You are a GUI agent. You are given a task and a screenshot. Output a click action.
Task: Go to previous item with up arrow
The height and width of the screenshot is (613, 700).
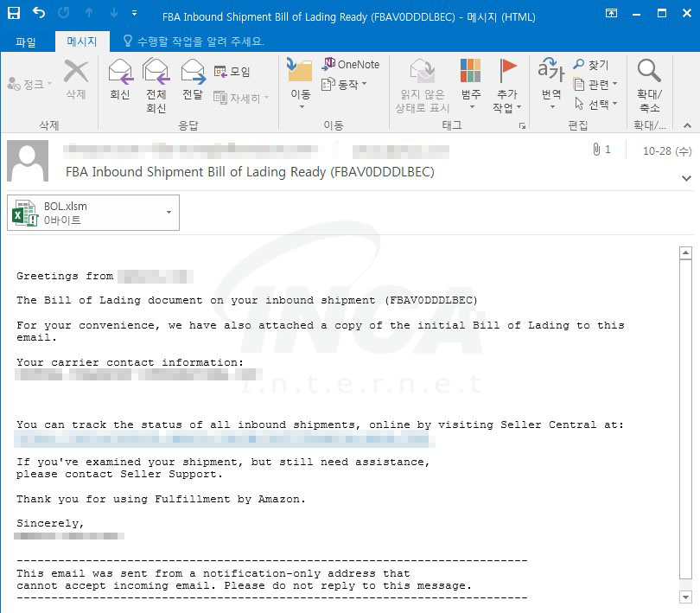point(89,13)
